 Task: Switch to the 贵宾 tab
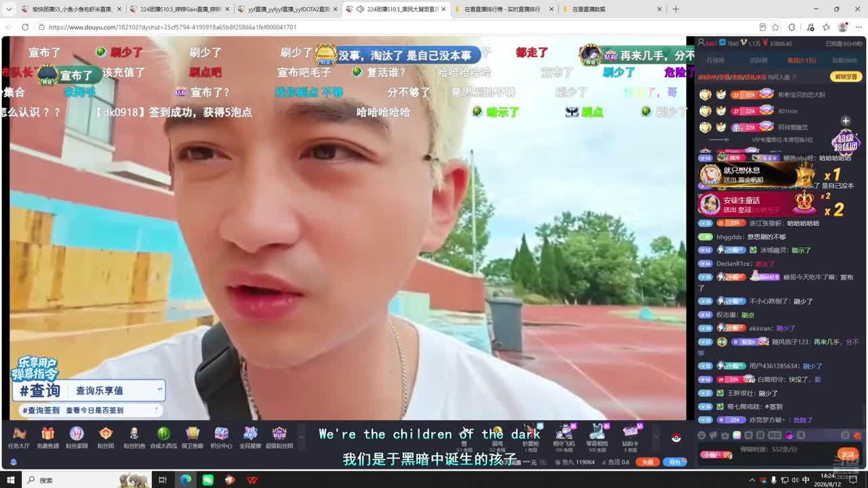point(802,60)
